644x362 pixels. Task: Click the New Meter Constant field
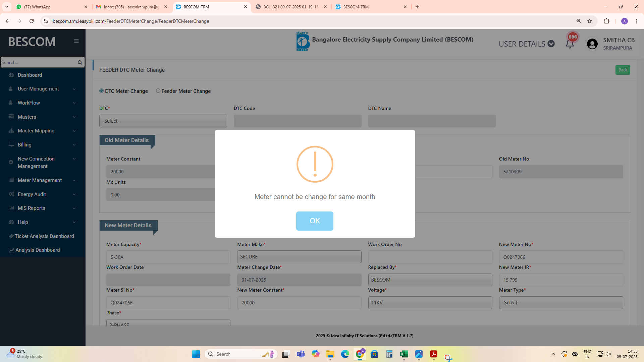click(x=299, y=303)
